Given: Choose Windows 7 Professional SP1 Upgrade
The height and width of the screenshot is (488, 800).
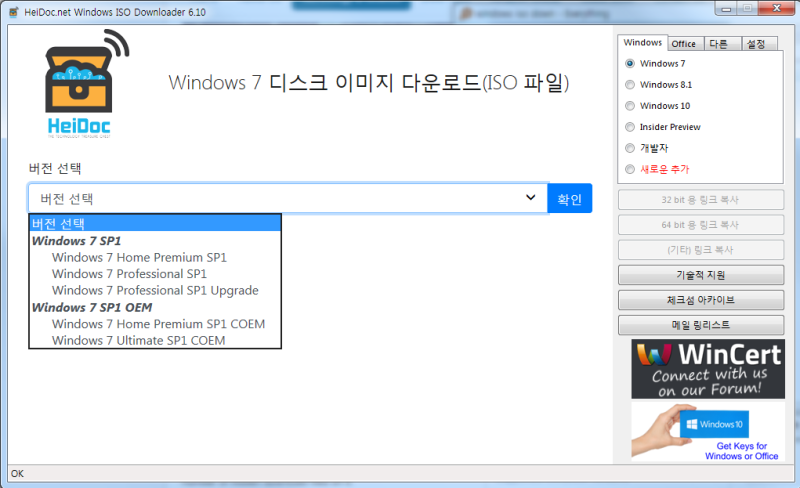Looking at the screenshot, I should tap(155, 290).
